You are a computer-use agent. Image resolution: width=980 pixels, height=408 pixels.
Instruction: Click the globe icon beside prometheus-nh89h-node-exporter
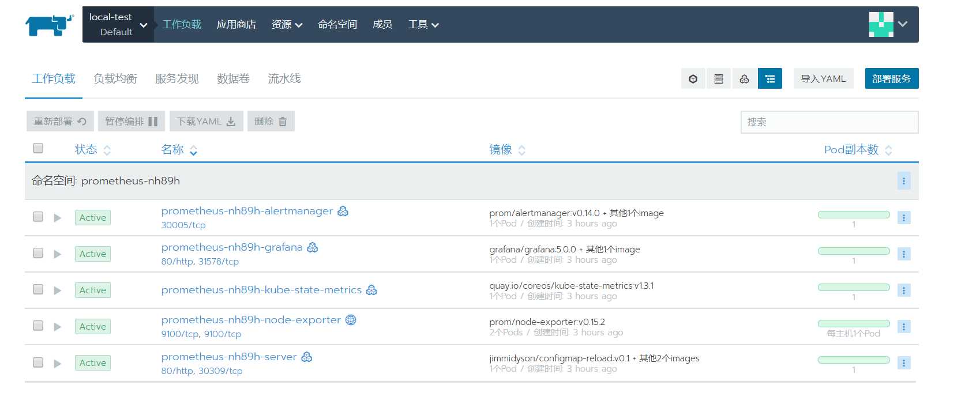[x=351, y=320]
